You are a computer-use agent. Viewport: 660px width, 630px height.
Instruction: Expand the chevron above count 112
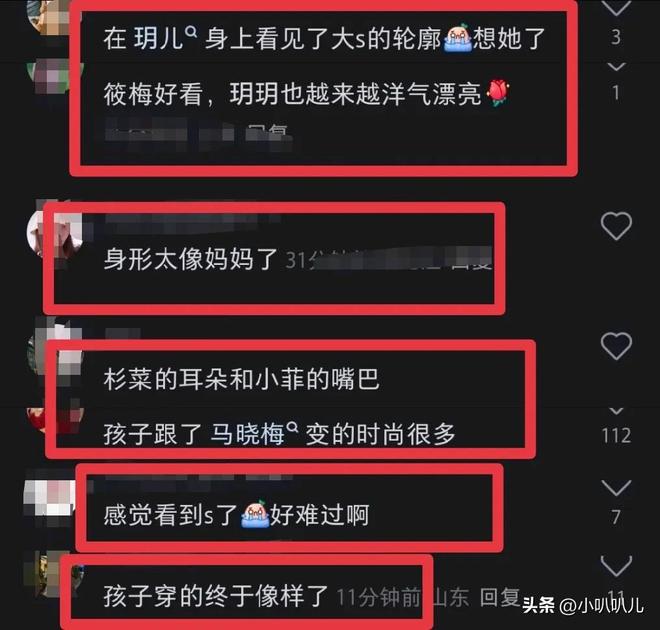tap(616, 411)
